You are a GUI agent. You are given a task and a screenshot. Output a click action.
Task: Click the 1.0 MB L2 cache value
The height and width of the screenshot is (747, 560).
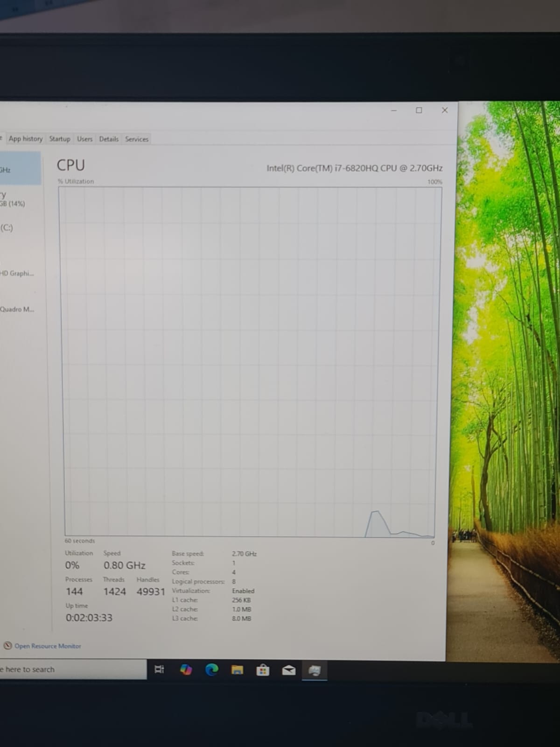[242, 609]
